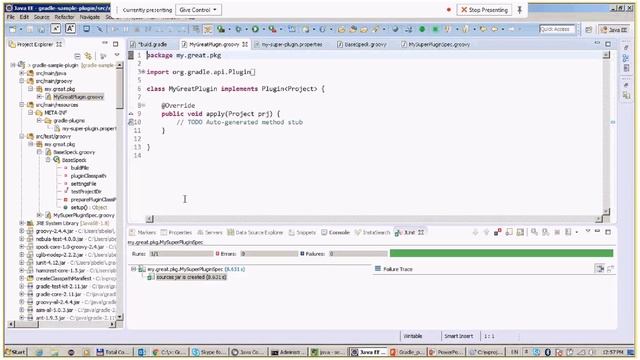Toggle Show Failures Only in JUnit view

(498, 232)
